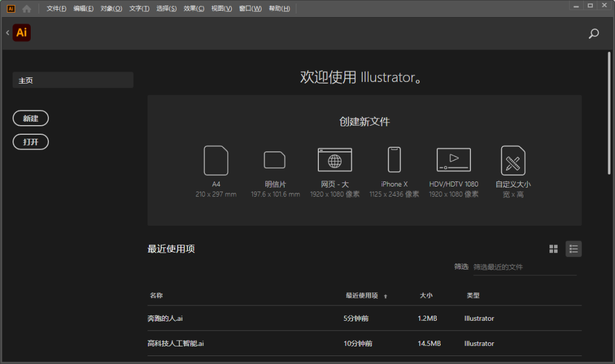This screenshot has height=364, width=615.
Task: Minimize the Illustrator window
Action: 576,6
